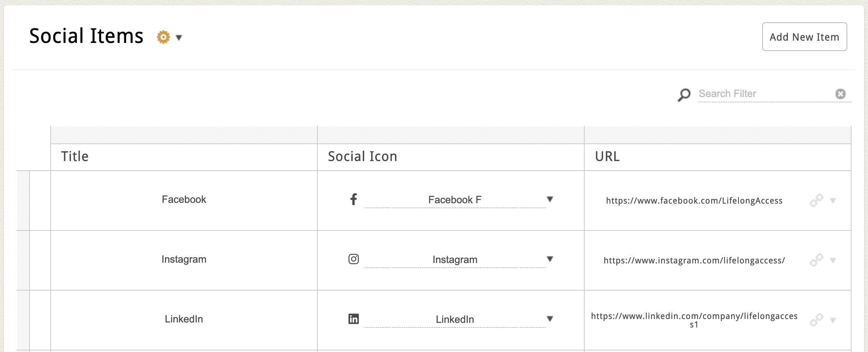The width and height of the screenshot is (868, 352).
Task: Click the LinkedIn logo icon
Action: (353, 319)
